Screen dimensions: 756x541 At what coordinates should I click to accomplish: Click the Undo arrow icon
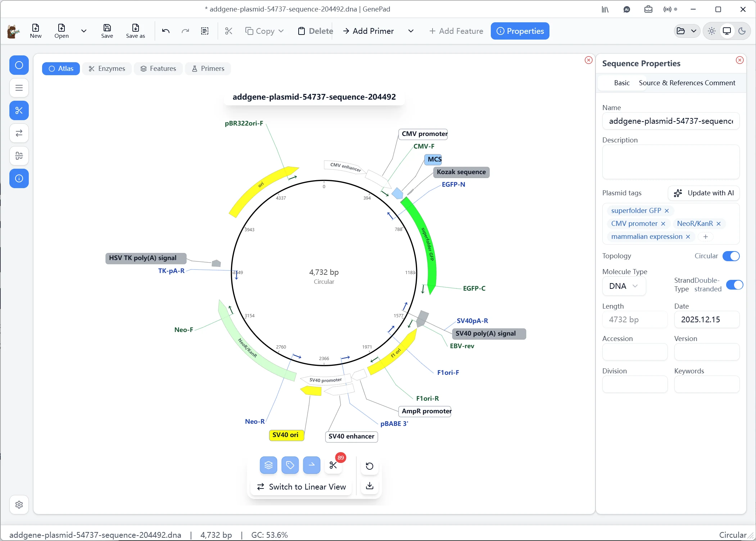[166, 31]
